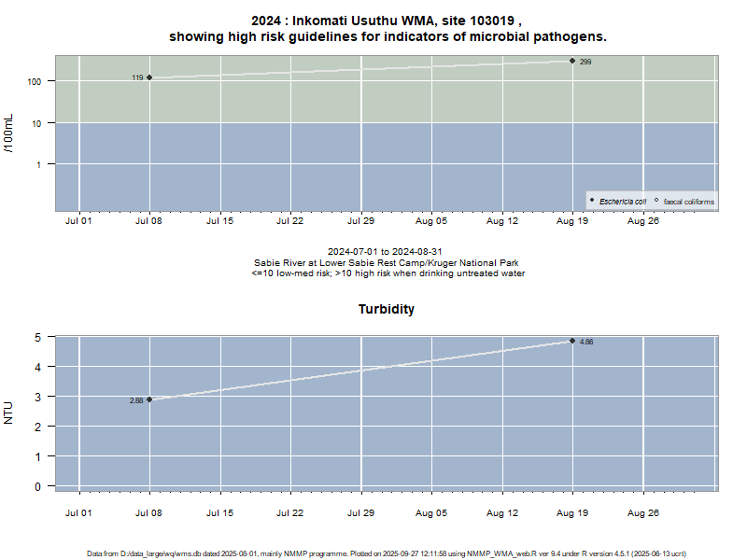Click the NTU y-axis label

pyautogui.click(x=9, y=413)
